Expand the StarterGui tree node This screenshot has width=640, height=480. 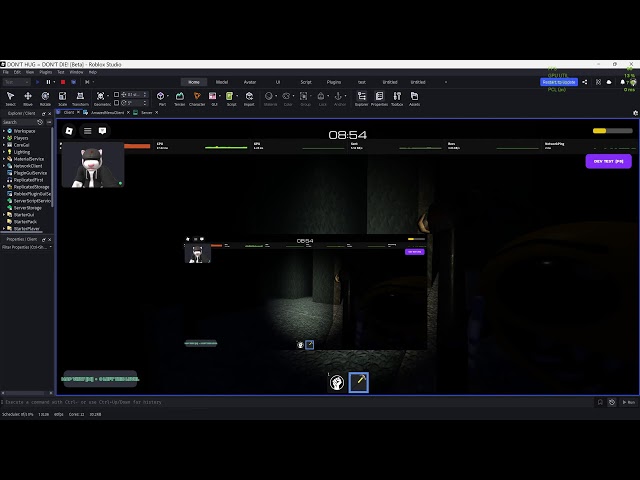tap(4, 215)
